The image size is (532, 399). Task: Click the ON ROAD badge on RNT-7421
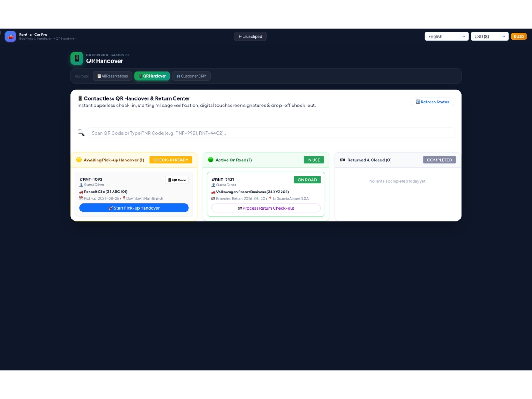(x=307, y=180)
